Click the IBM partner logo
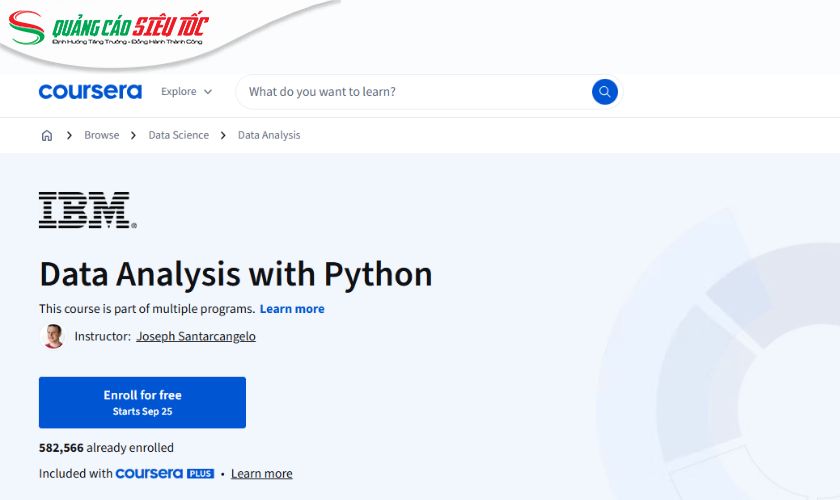The image size is (840, 500). tap(87, 210)
